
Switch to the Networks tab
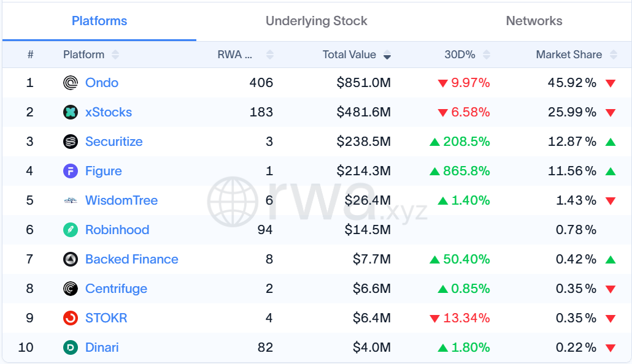pos(534,21)
